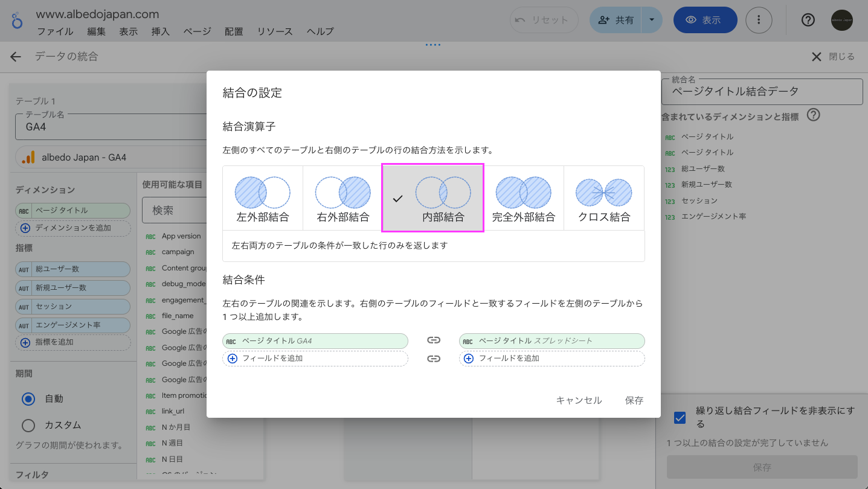The image size is (868, 489).
Task: Select the 自動 period radio button
Action: [x=28, y=398]
